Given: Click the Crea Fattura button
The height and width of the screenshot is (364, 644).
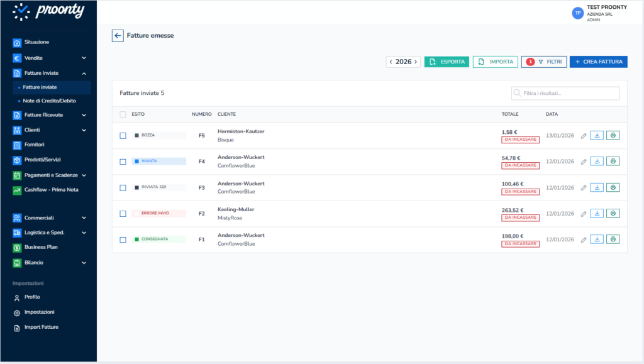Looking at the screenshot, I should [598, 62].
